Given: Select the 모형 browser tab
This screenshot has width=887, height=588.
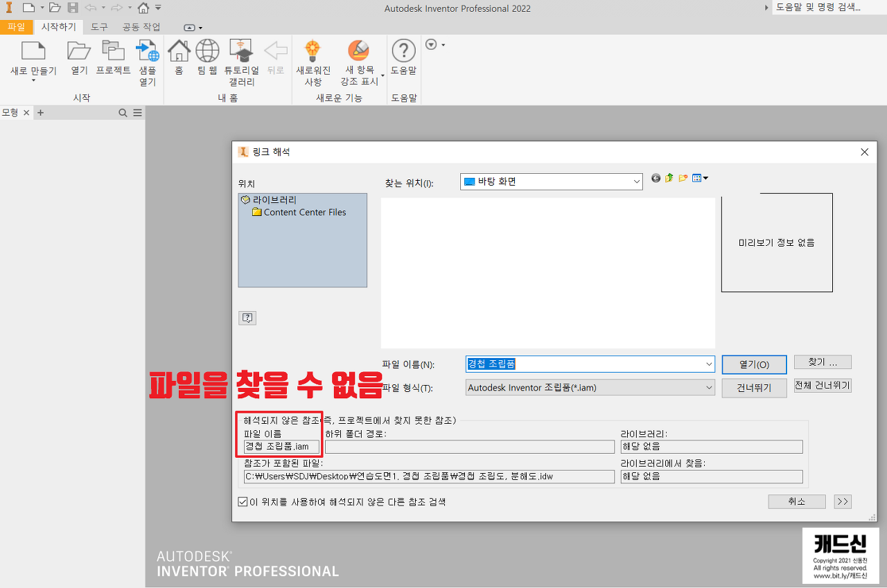Looking at the screenshot, I should (10, 113).
